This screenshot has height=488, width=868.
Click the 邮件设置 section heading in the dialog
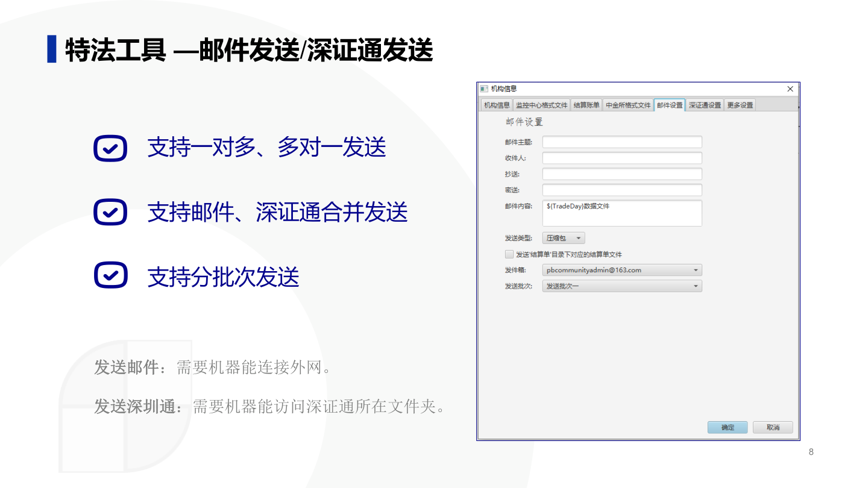[x=524, y=122]
